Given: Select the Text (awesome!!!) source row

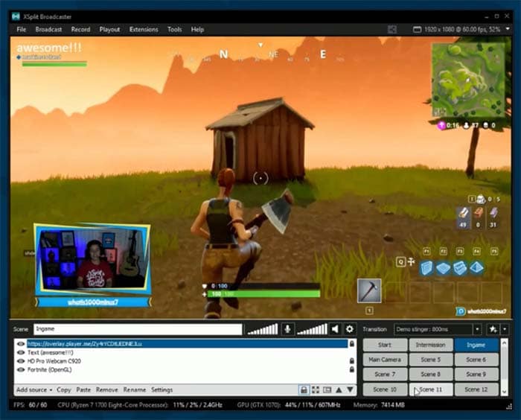Looking at the screenshot, I should click(x=186, y=352).
